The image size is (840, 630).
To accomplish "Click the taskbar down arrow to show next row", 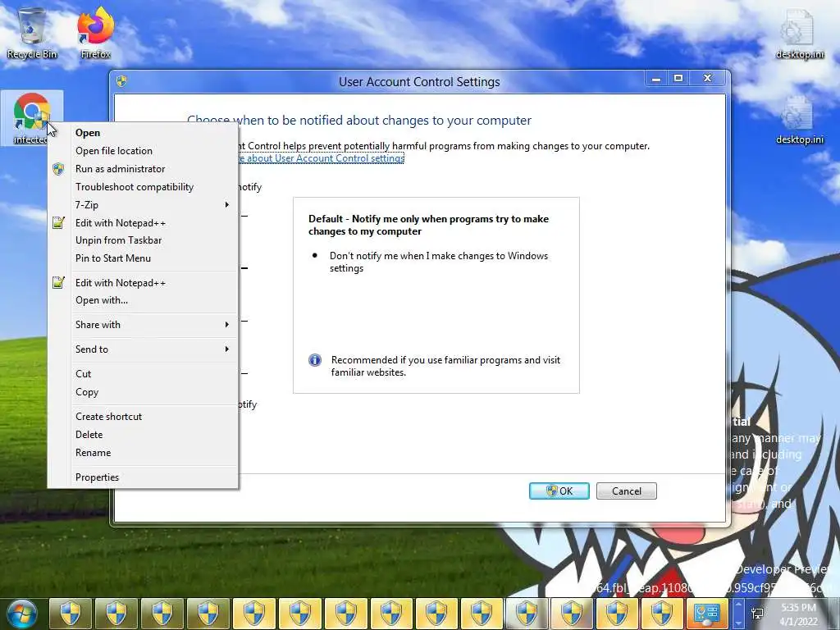I will (737, 622).
